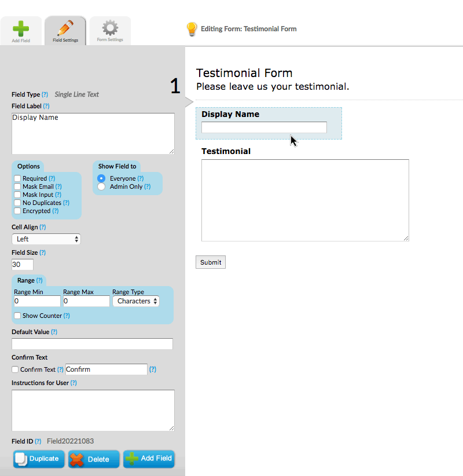The height and width of the screenshot is (476, 463).
Task: Click the red X Delete field button
Action: tap(94, 459)
